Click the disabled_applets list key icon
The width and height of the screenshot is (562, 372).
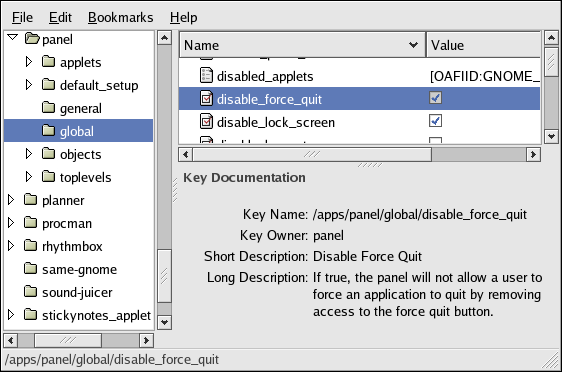click(206, 76)
